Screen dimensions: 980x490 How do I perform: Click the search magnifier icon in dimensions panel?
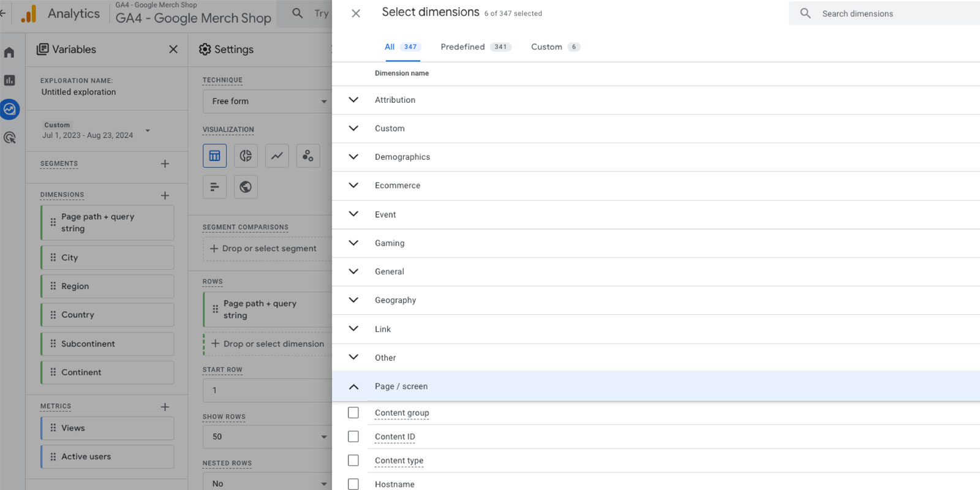[805, 13]
